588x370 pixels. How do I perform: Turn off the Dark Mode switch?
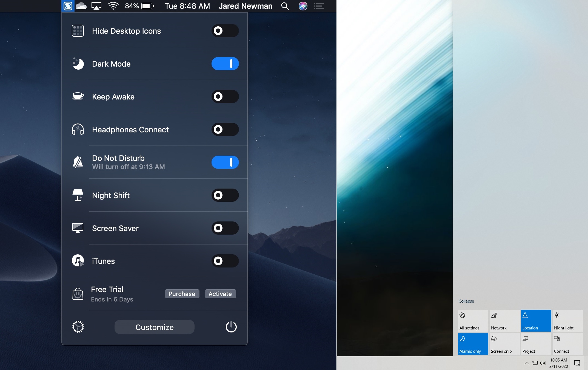click(225, 64)
